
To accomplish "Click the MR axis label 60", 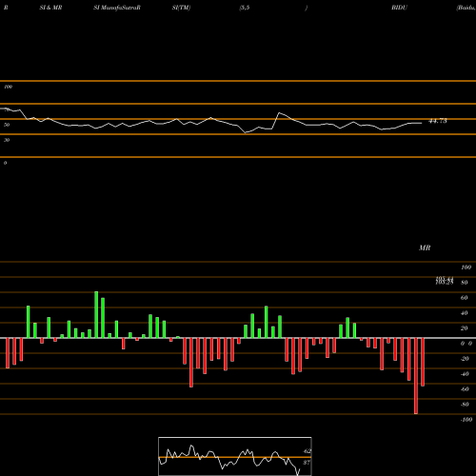I will (464, 298).
